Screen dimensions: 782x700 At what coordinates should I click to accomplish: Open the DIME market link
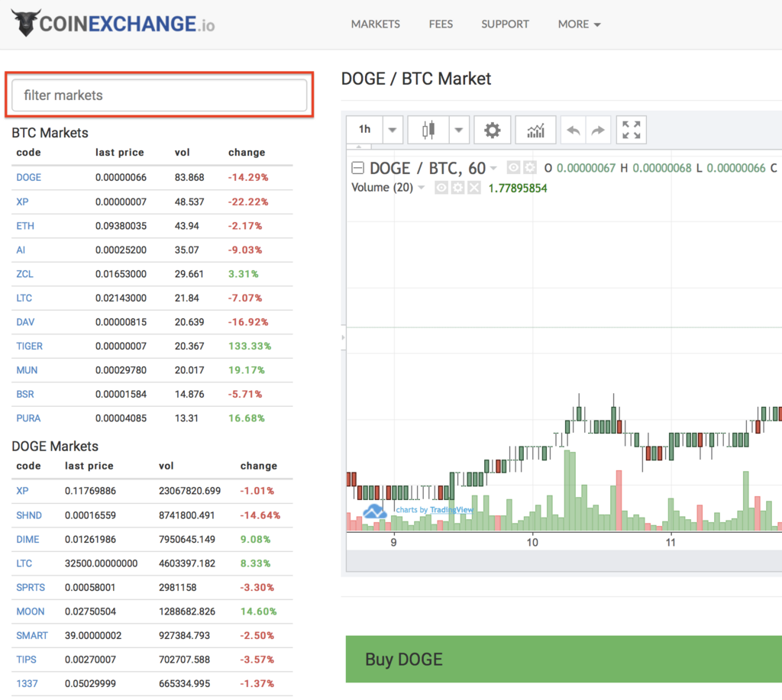28,539
